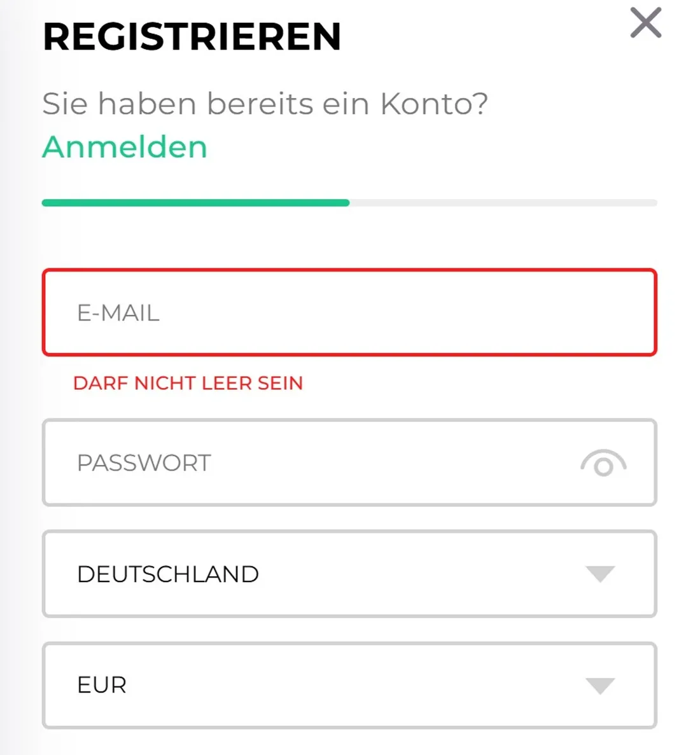Click the green filled progress bar segment

click(195, 203)
